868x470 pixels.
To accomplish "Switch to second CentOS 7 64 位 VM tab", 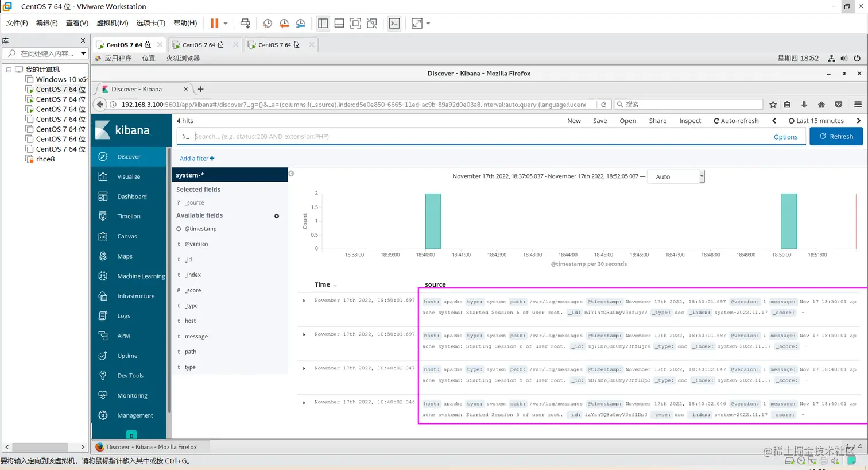I will pyautogui.click(x=204, y=45).
